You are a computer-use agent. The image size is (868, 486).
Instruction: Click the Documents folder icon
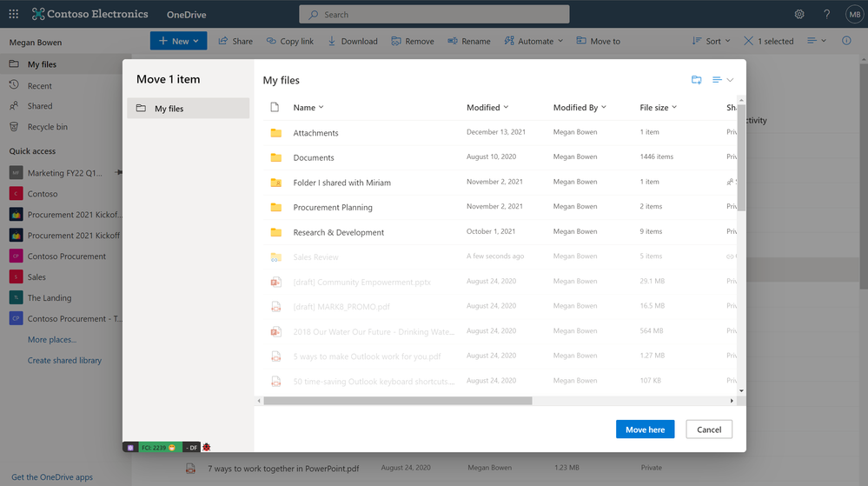click(x=275, y=157)
